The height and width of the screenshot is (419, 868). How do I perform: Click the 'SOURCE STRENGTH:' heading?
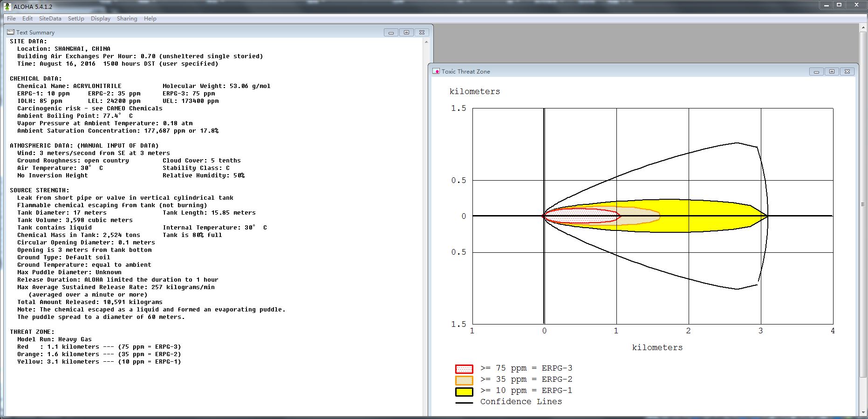(x=40, y=190)
